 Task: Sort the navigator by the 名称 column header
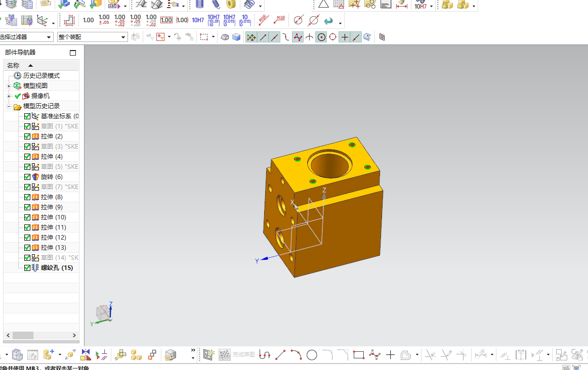(41, 65)
